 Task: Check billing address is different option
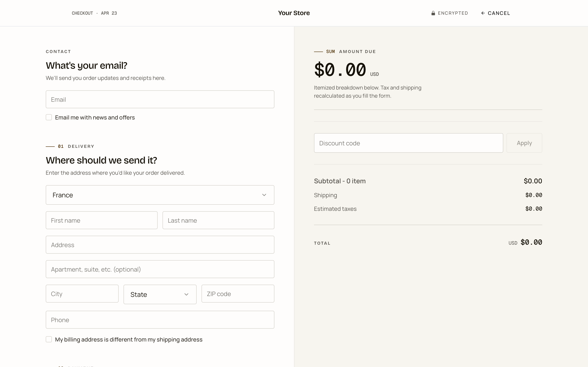coord(49,339)
